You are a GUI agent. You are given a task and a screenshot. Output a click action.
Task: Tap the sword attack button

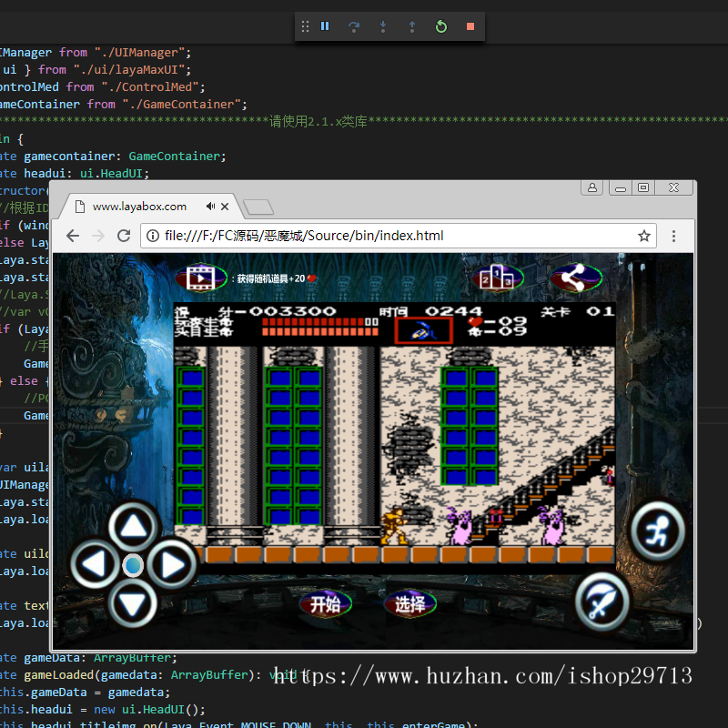click(x=602, y=602)
